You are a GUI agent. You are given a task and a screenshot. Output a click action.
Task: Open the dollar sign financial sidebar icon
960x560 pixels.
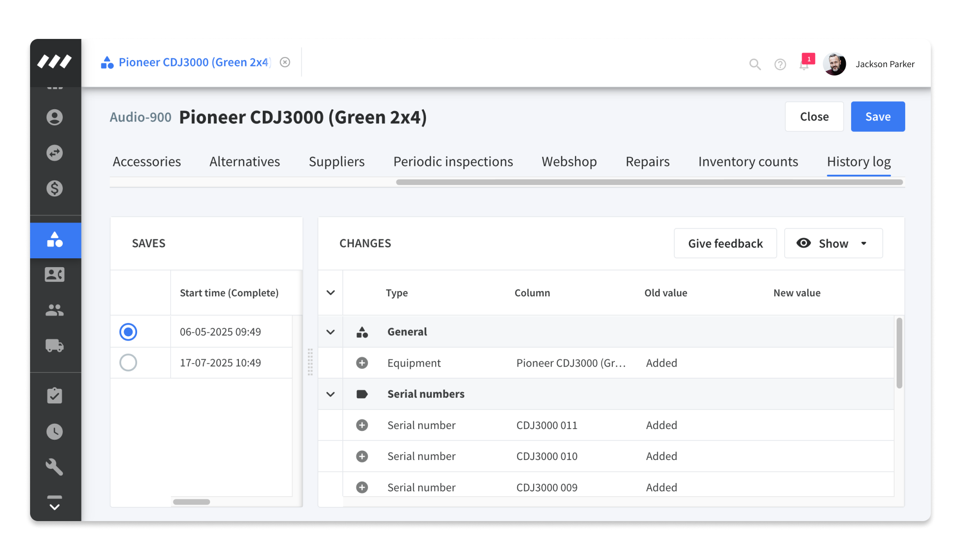click(x=54, y=188)
